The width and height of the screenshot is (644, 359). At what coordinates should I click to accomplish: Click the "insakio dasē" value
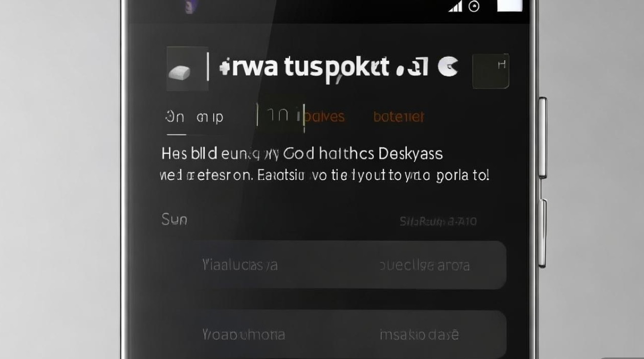(x=419, y=334)
